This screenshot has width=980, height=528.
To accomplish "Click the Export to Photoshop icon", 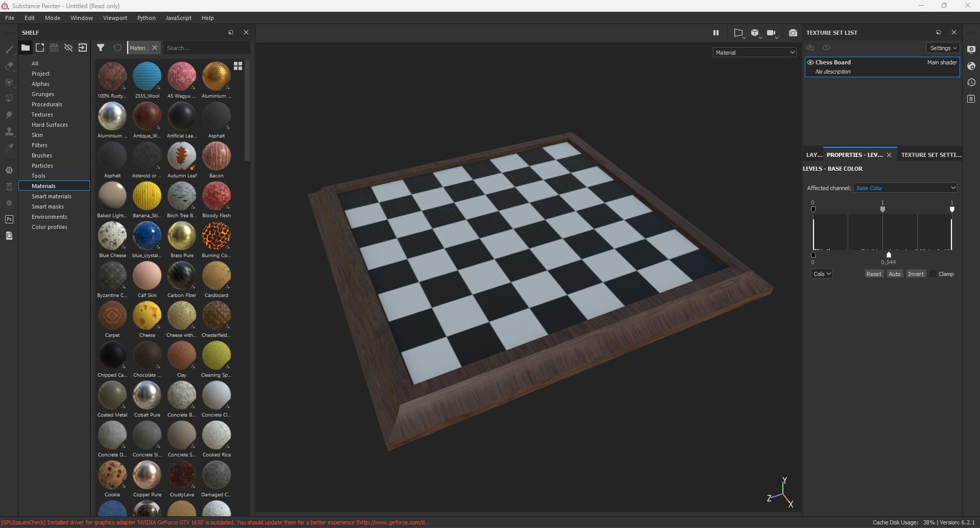I will [9, 219].
